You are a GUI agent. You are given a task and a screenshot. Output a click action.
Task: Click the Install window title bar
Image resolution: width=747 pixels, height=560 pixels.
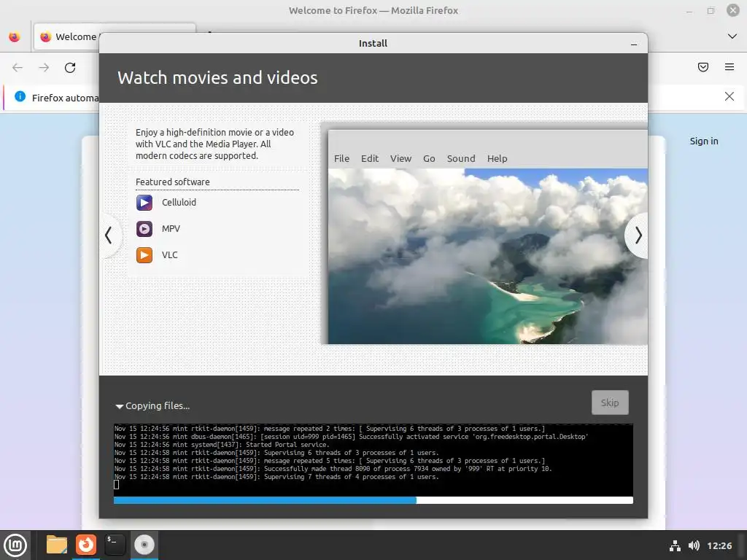pyautogui.click(x=373, y=43)
